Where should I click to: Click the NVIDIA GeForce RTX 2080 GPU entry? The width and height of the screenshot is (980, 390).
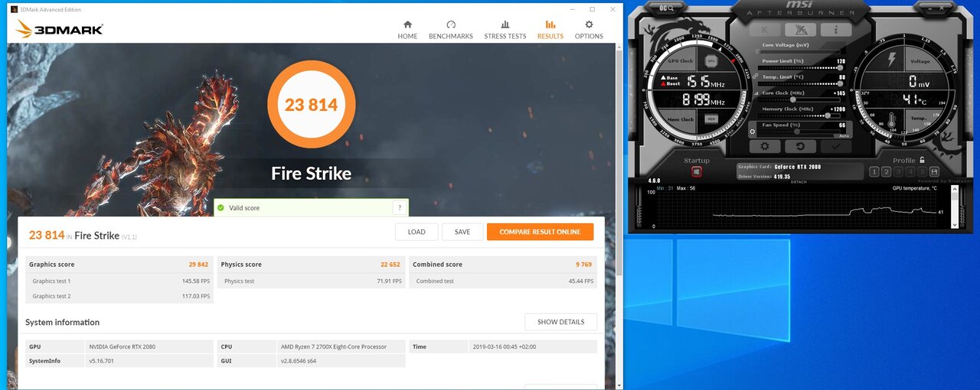click(x=122, y=346)
